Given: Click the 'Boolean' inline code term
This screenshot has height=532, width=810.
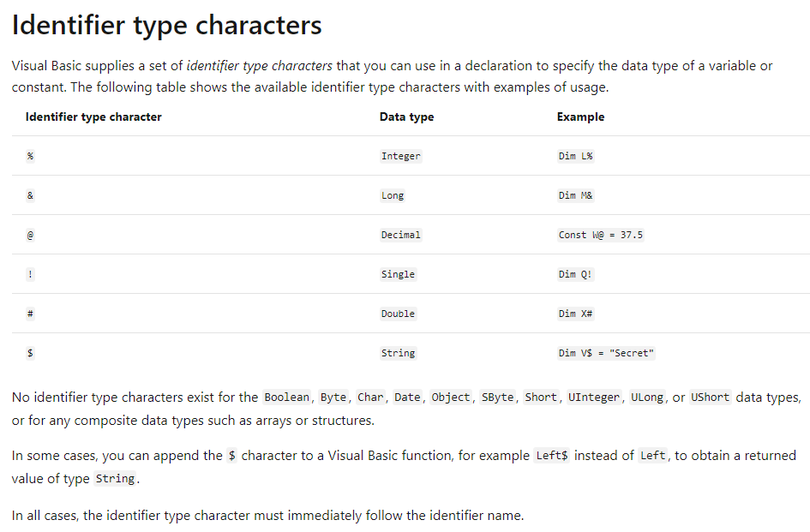Looking at the screenshot, I should pos(286,398).
